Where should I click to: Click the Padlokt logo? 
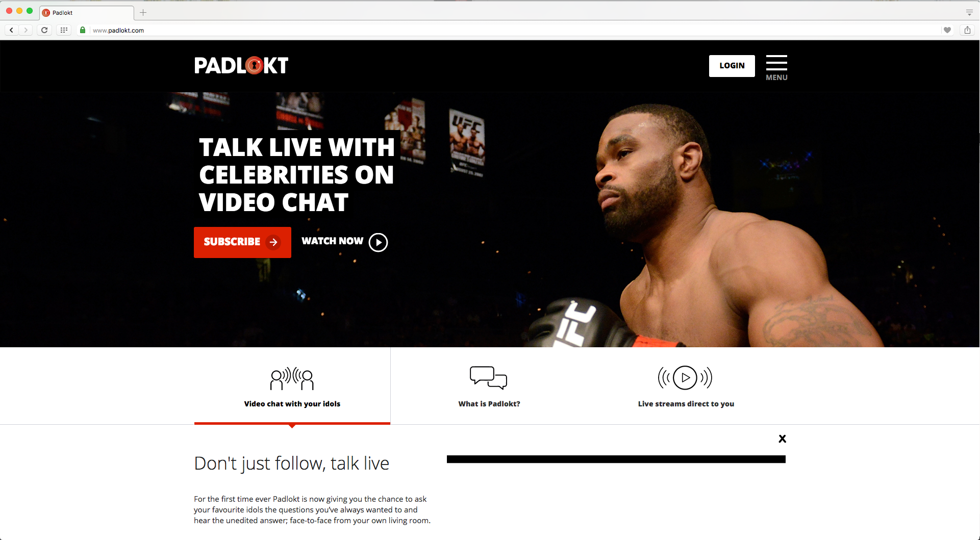coord(241,65)
